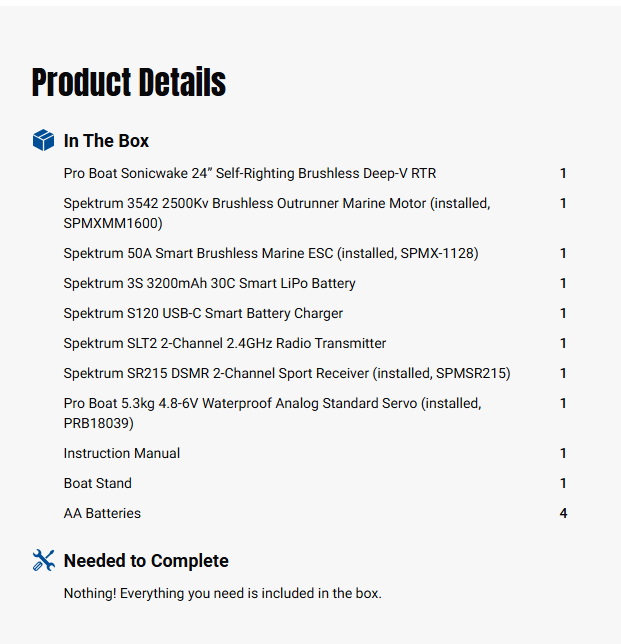Image resolution: width=621 pixels, height=644 pixels.
Task: Click the "Nothing! Everything you need" text
Action: pyautogui.click(x=222, y=593)
